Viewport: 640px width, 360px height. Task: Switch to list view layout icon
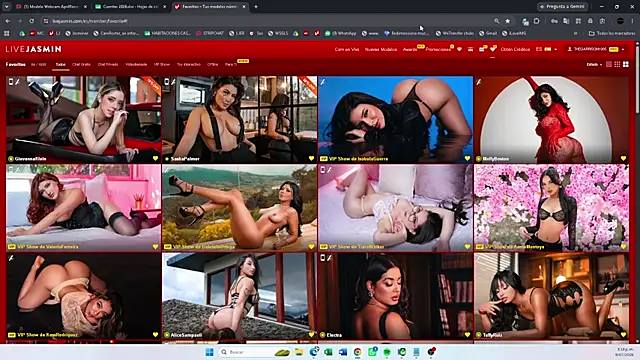point(609,64)
